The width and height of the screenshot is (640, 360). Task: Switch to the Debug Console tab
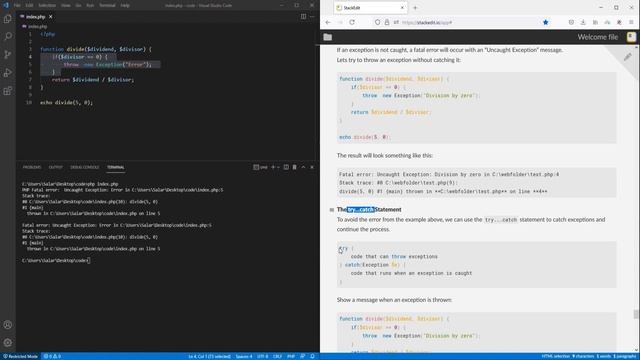coord(84,167)
